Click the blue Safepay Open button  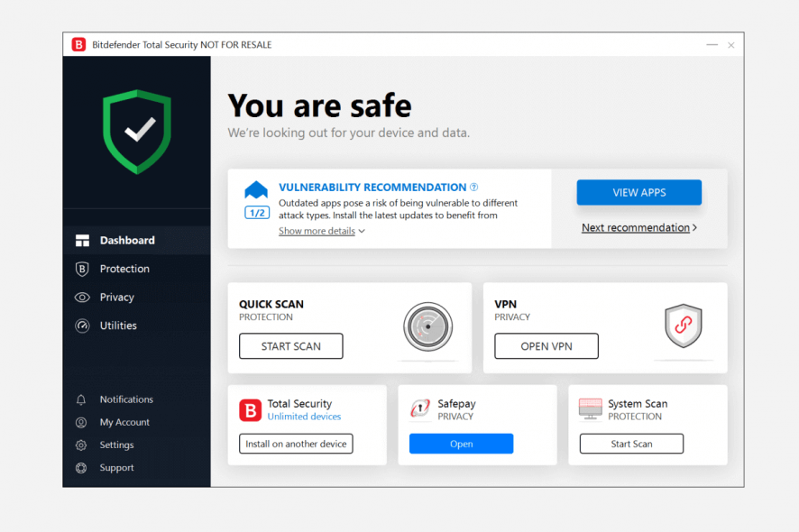point(461,444)
